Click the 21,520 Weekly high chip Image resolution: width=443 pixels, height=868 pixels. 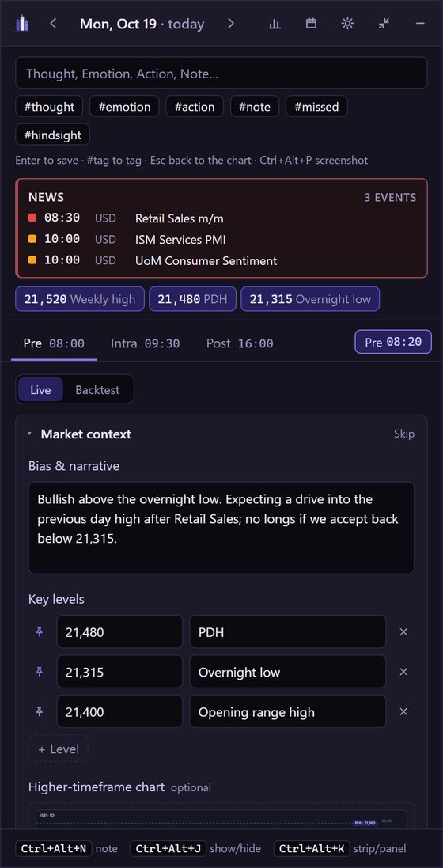80,299
